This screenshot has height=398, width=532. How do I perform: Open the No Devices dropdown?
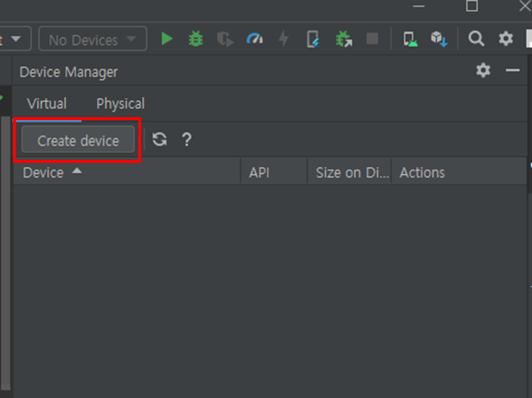point(93,38)
